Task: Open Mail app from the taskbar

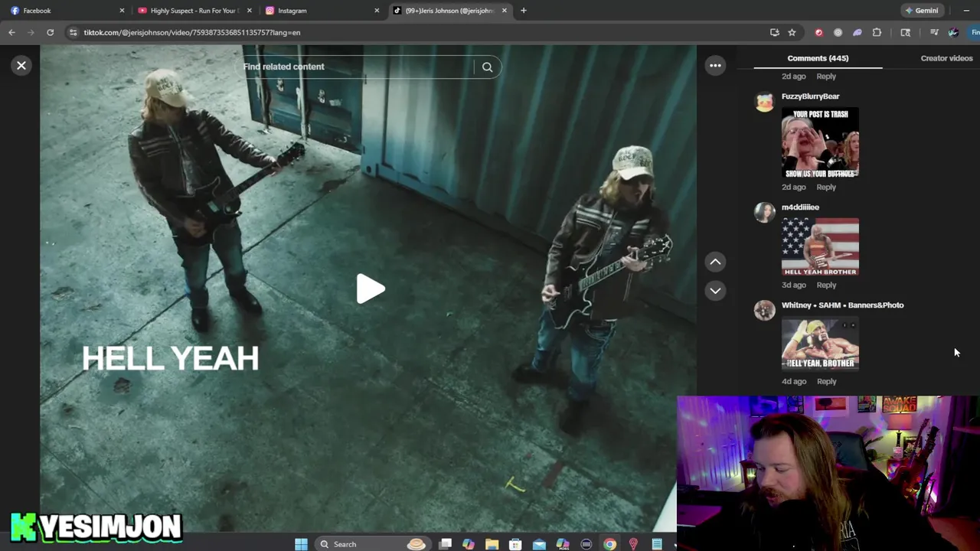Action: (539, 544)
